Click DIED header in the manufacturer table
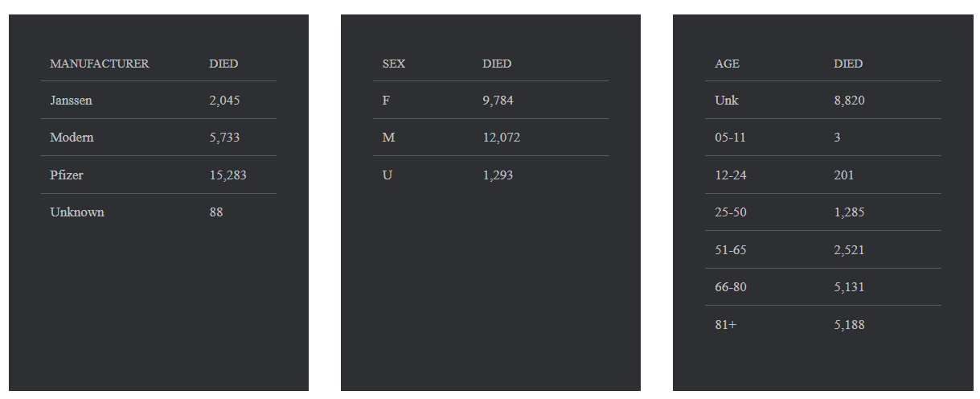The image size is (980, 399). click(x=223, y=64)
